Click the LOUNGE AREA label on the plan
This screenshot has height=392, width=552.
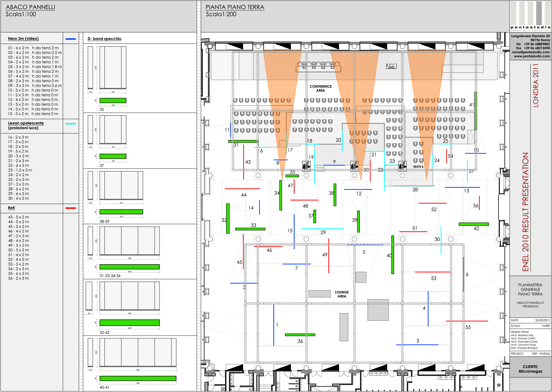[x=342, y=294]
